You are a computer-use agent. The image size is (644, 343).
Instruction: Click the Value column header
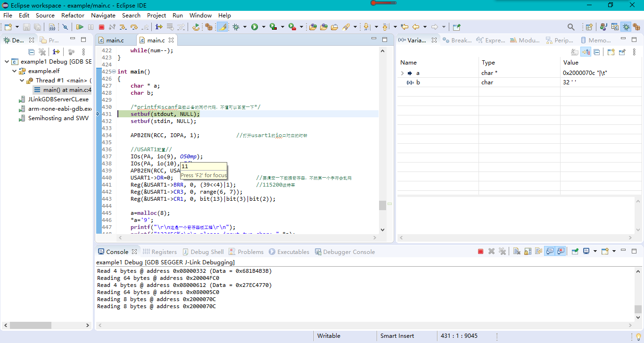tap(601, 62)
